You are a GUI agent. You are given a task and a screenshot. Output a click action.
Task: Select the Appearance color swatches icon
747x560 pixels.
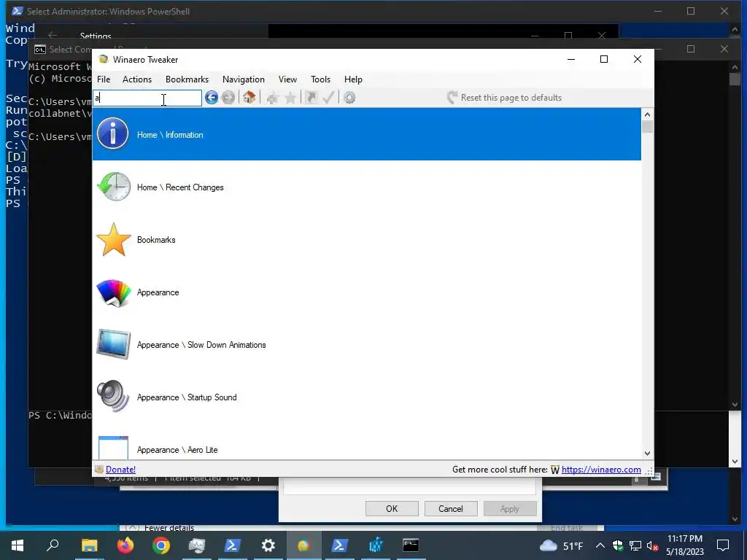114,292
